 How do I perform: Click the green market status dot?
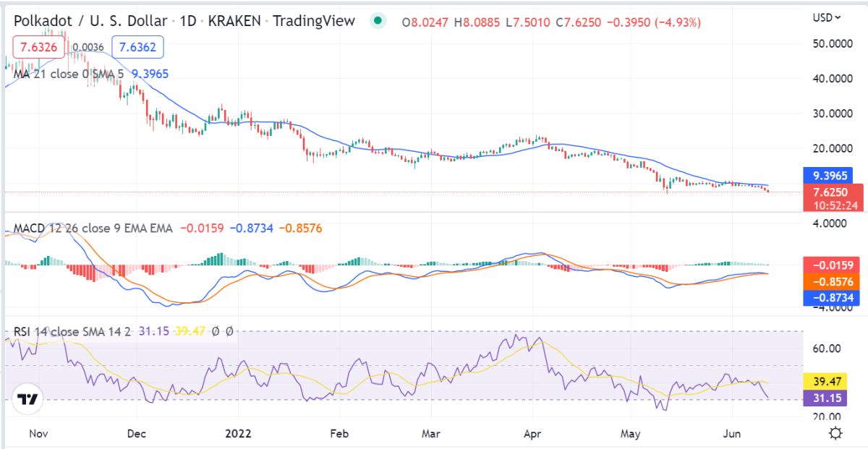(x=377, y=21)
